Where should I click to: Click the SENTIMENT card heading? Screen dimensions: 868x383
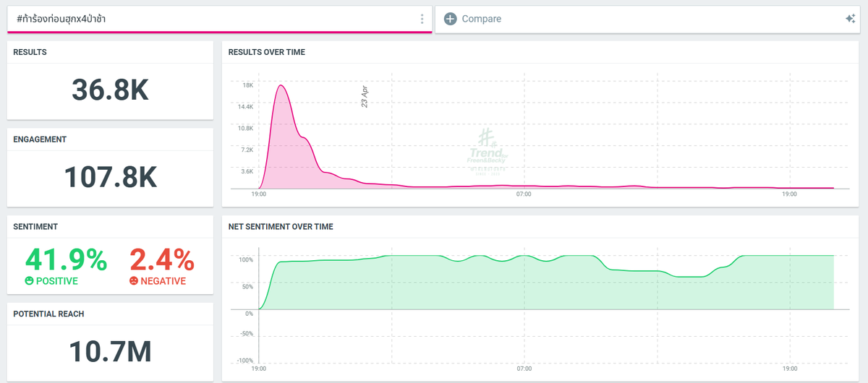tap(35, 227)
